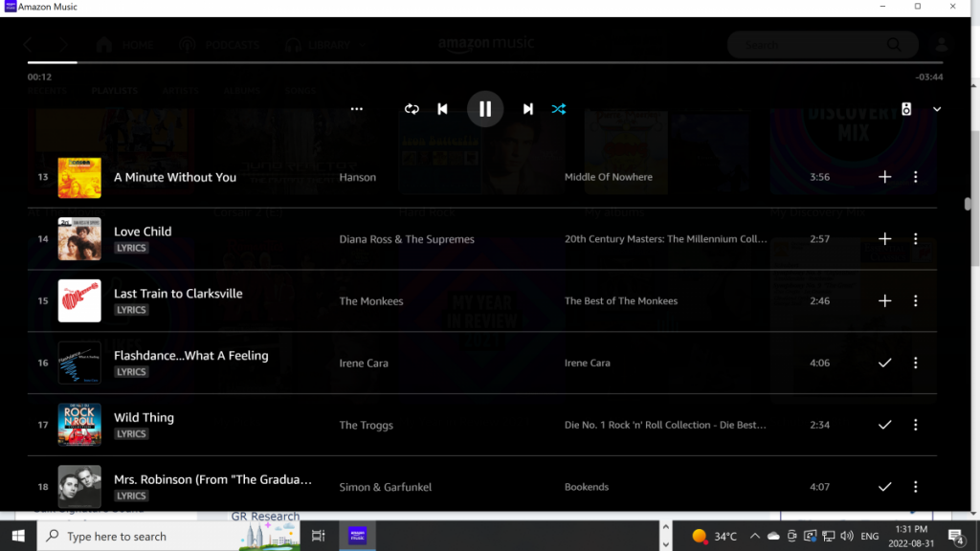
Task: Open artist The Troggs
Action: click(x=367, y=425)
